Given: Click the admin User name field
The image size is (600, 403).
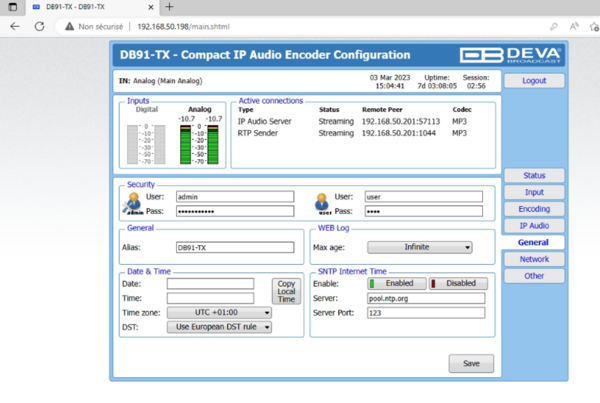Looking at the screenshot, I should point(235,197).
